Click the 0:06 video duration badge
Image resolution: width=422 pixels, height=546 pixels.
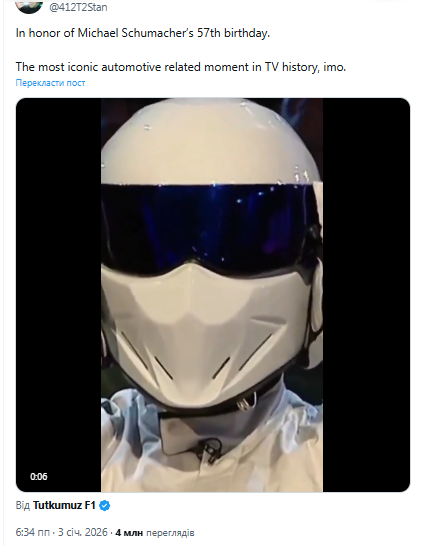[x=39, y=476]
